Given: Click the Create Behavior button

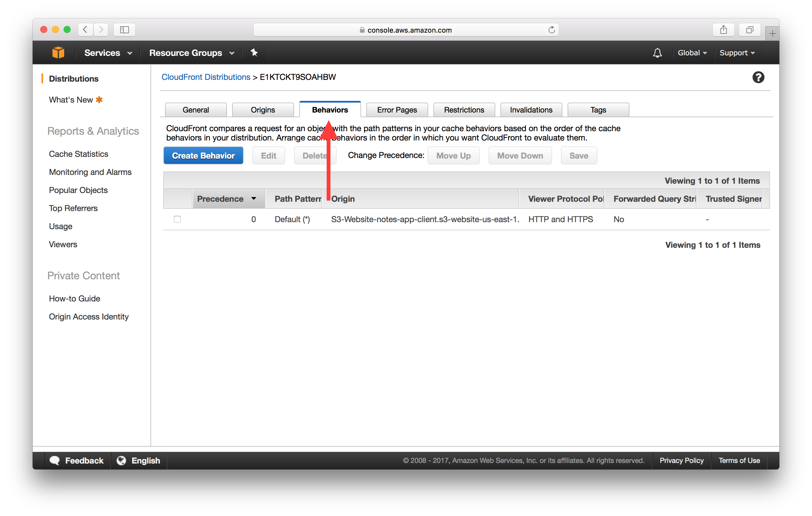Looking at the screenshot, I should point(203,155).
